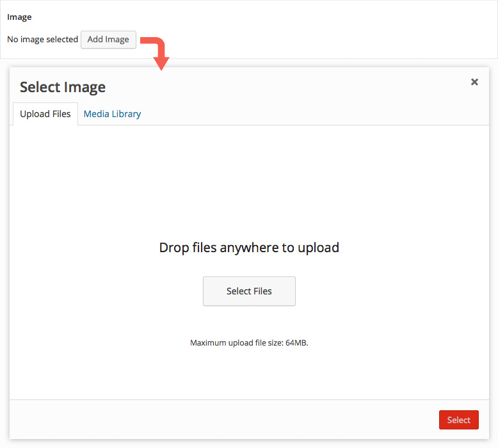Switch to the Upload Files tab
The image size is (498, 448).
point(45,114)
